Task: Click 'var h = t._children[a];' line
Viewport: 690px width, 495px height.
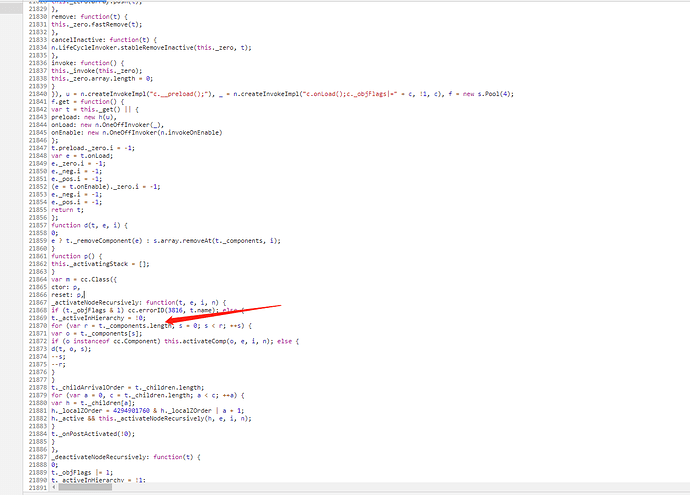Action: (x=93, y=403)
